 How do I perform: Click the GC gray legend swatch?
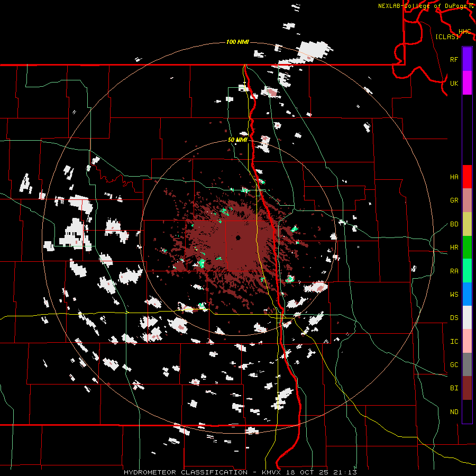[467, 364]
